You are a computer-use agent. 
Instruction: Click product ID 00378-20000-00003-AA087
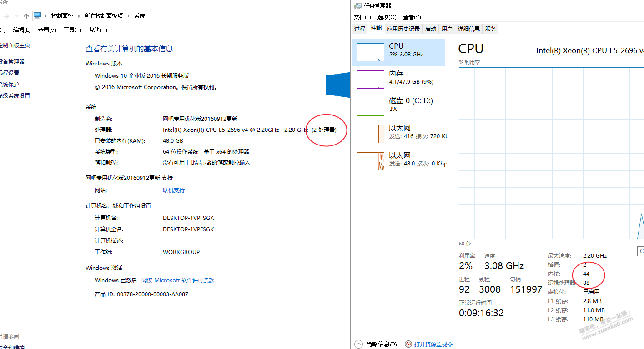click(x=152, y=294)
